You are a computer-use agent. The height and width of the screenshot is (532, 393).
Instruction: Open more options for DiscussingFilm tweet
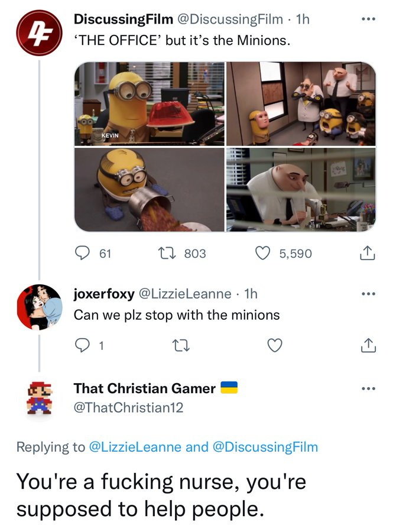(368, 20)
